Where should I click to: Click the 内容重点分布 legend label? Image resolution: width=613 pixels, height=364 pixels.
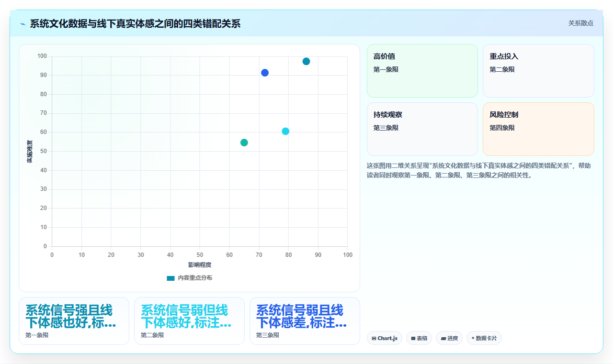(x=195, y=278)
